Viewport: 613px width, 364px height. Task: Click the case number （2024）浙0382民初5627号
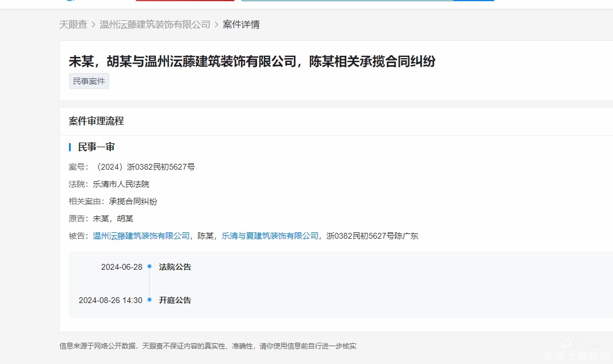[x=144, y=167]
